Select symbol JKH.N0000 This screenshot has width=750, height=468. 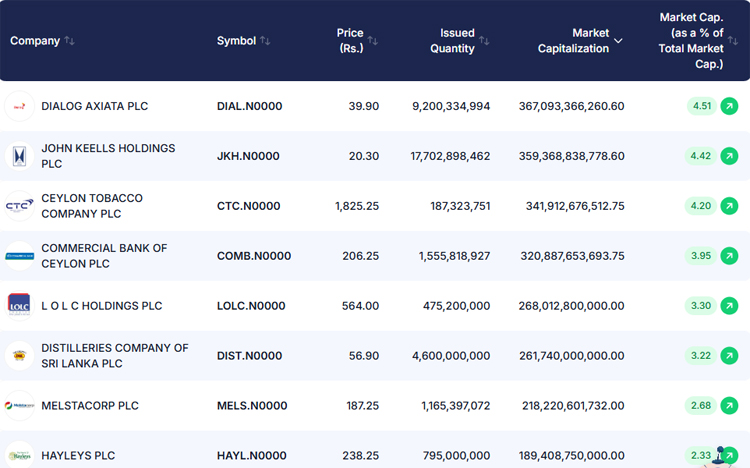pos(248,156)
